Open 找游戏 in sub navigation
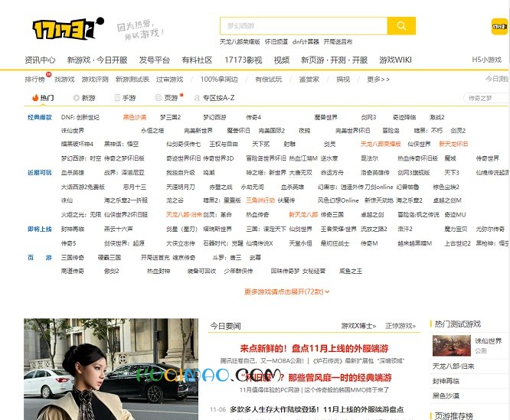This screenshot has width=510, height=420. 64,80
